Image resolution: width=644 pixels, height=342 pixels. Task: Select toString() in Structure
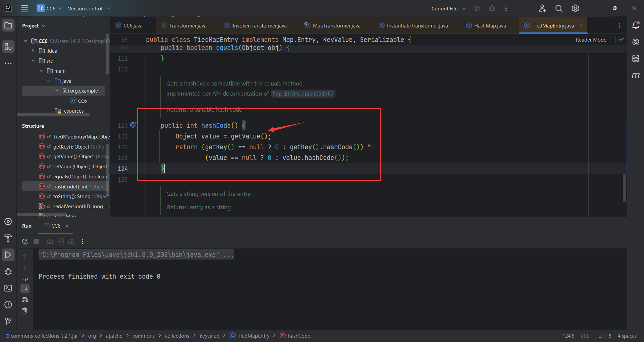74,196
